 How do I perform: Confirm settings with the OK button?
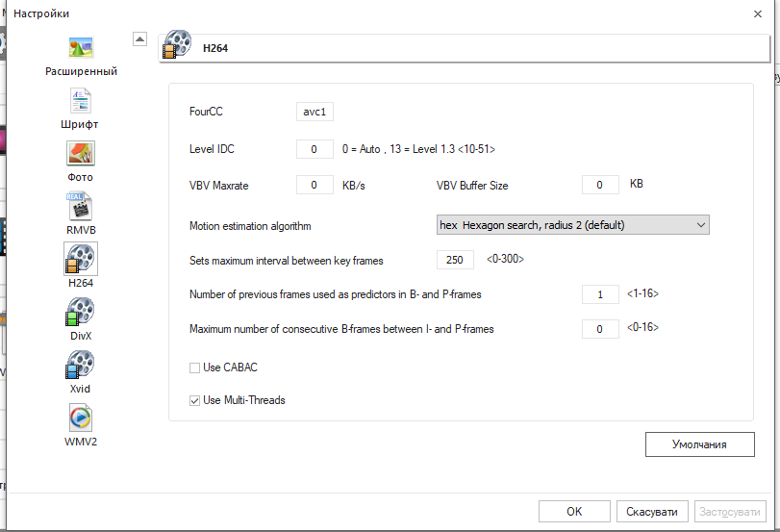point(574,512)
